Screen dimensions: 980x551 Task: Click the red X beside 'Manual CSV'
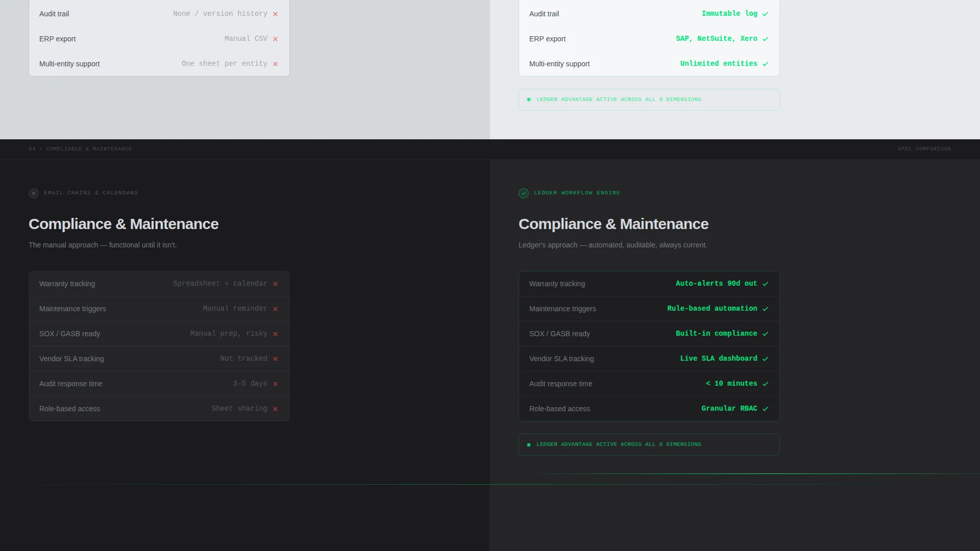pos(275,39)
